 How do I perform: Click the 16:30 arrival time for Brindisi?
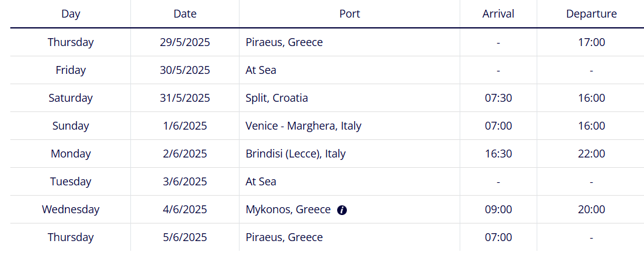pos(498,154)
